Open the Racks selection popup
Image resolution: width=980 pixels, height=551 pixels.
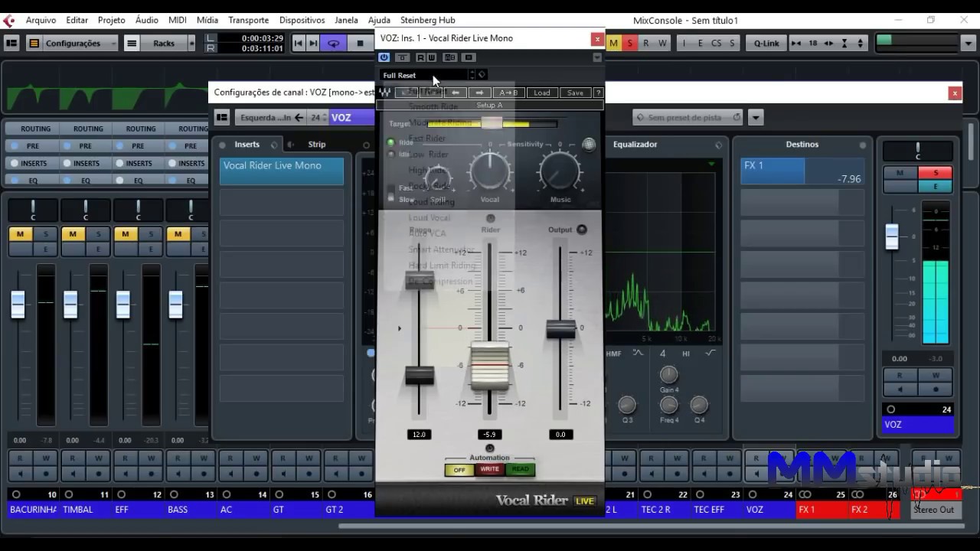coord(191,44)
